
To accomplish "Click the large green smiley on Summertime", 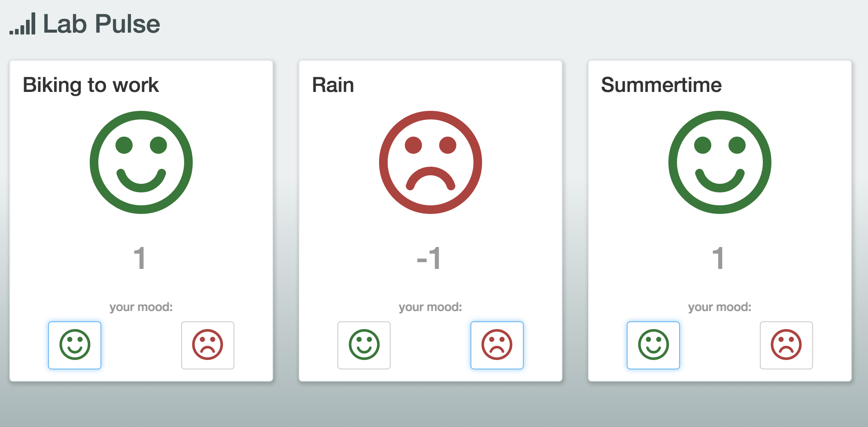I will 719,162.
